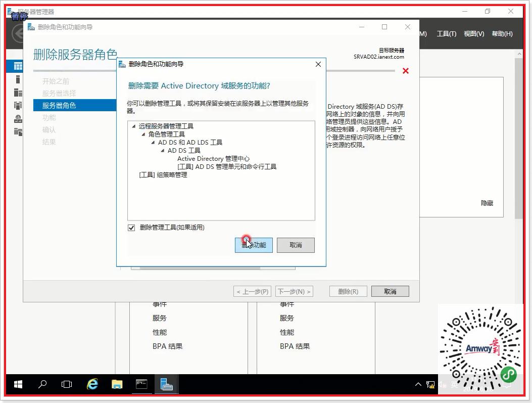532x403 pixels.
Task: Click Server Manager vertical scrollbar
Action: click(518, 139)
